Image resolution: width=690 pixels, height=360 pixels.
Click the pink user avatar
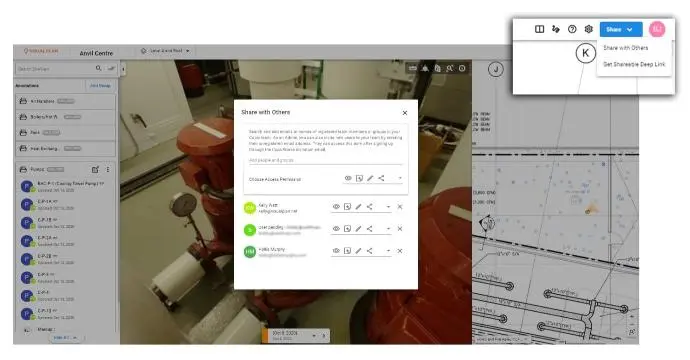[657, 29]
